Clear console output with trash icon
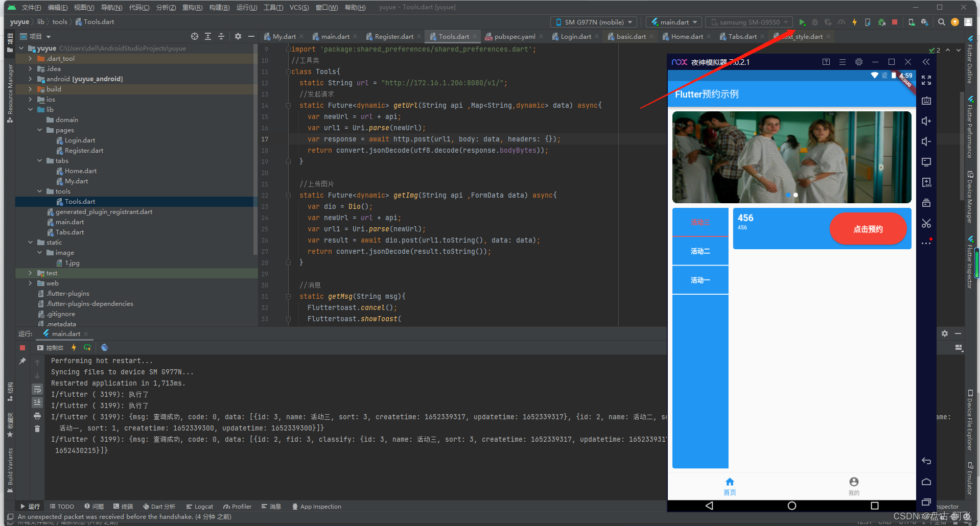This screenshot has width=980, height=526. (x=37, y=428)
